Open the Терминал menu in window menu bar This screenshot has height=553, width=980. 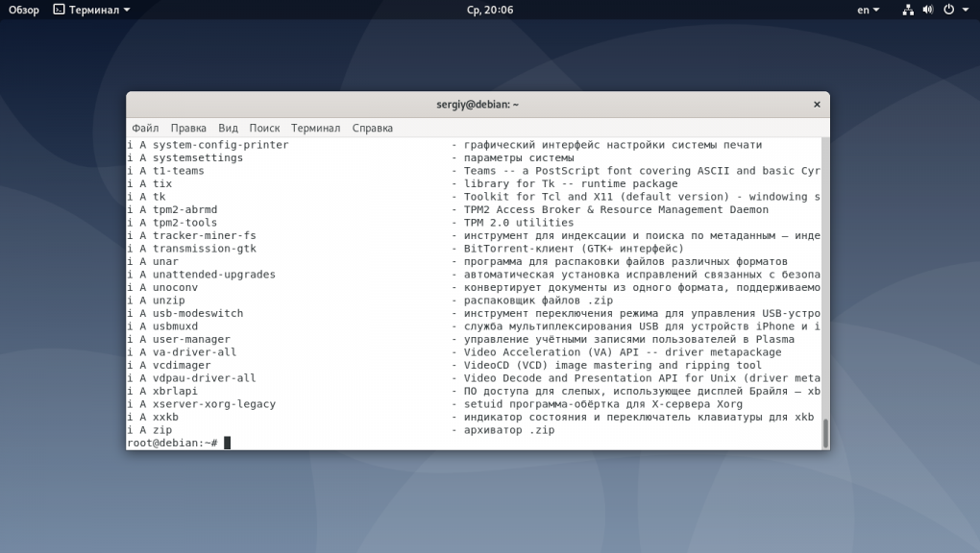pos(315,128)
